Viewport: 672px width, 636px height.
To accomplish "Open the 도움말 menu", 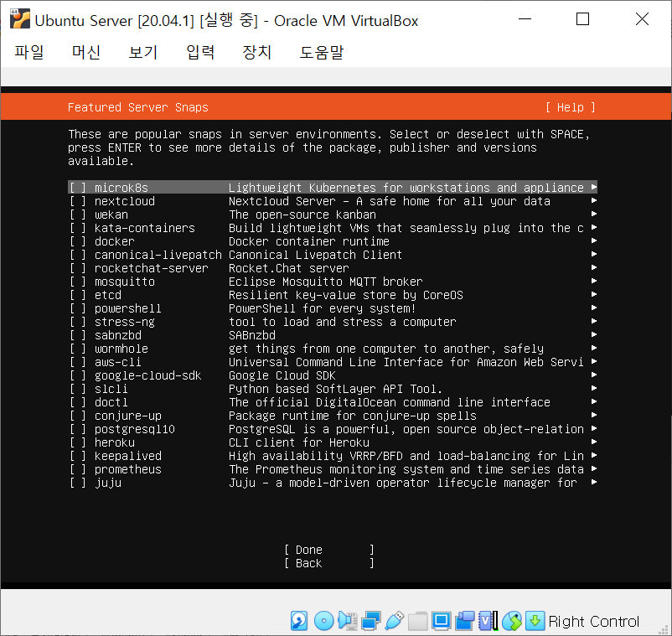I will point(322,52).
